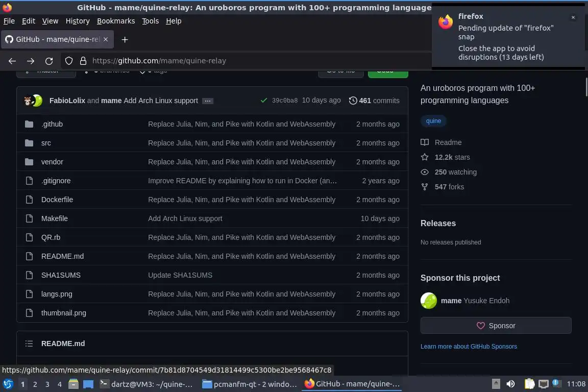
Task: Go back using the browser back arrow
Action: coord(12,61)
